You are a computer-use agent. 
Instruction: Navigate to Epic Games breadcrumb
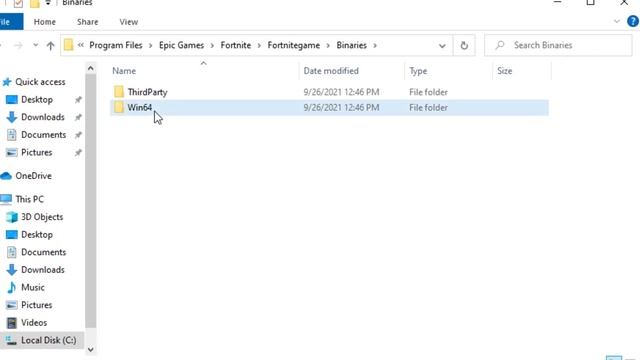pyautogui.click(x=181, y=45)
